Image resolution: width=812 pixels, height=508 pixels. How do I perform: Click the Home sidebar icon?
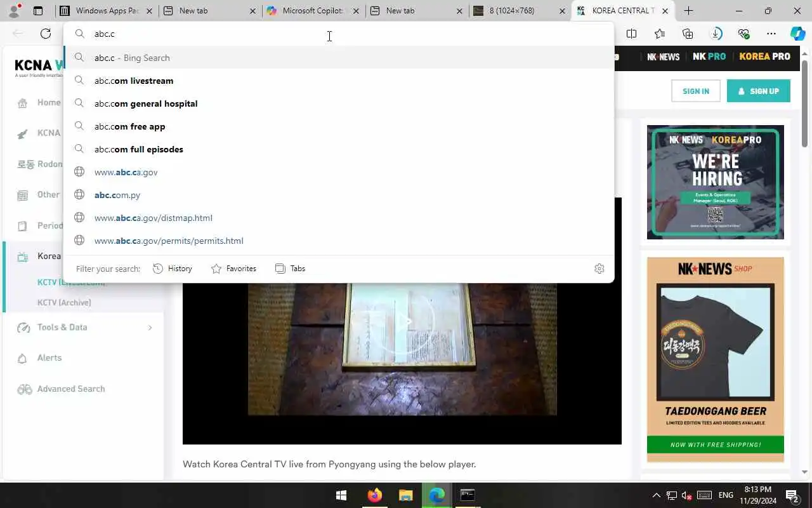point(23,103)
